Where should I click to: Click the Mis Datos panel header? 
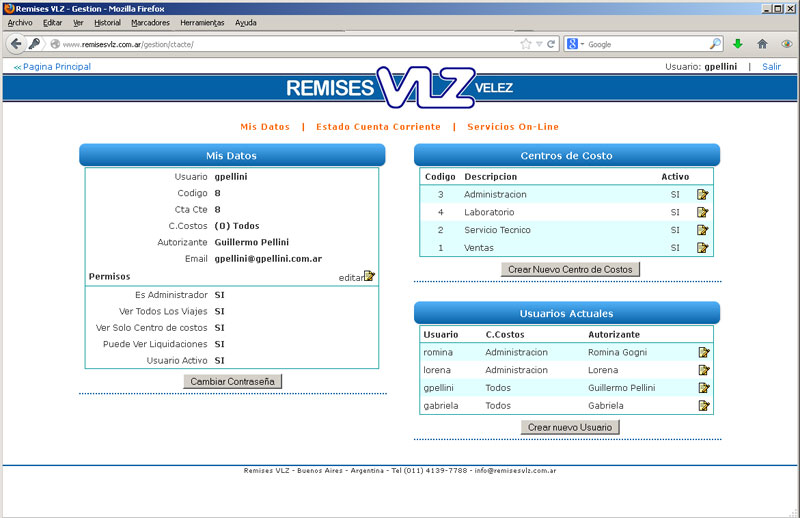232,155
